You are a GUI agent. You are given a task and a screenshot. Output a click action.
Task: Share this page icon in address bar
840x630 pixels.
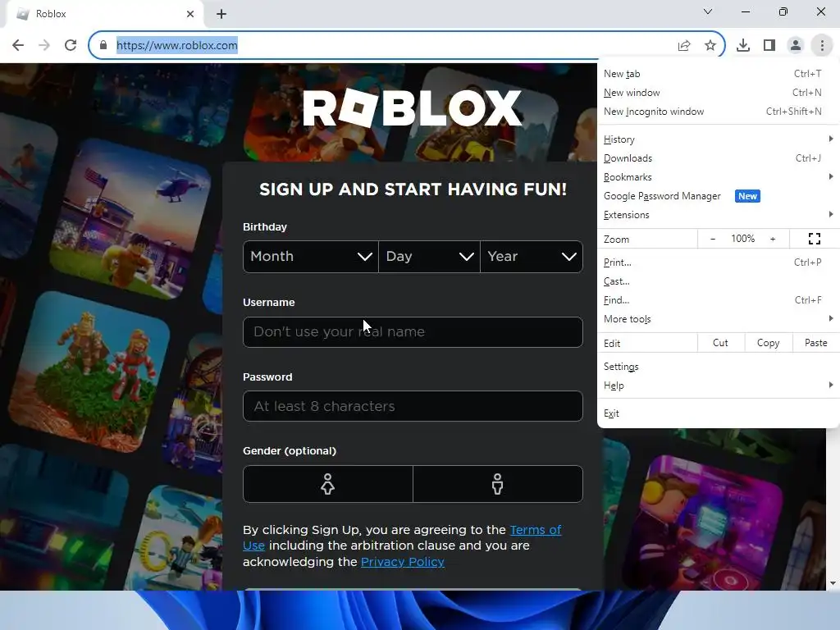(x=684, y=46)
